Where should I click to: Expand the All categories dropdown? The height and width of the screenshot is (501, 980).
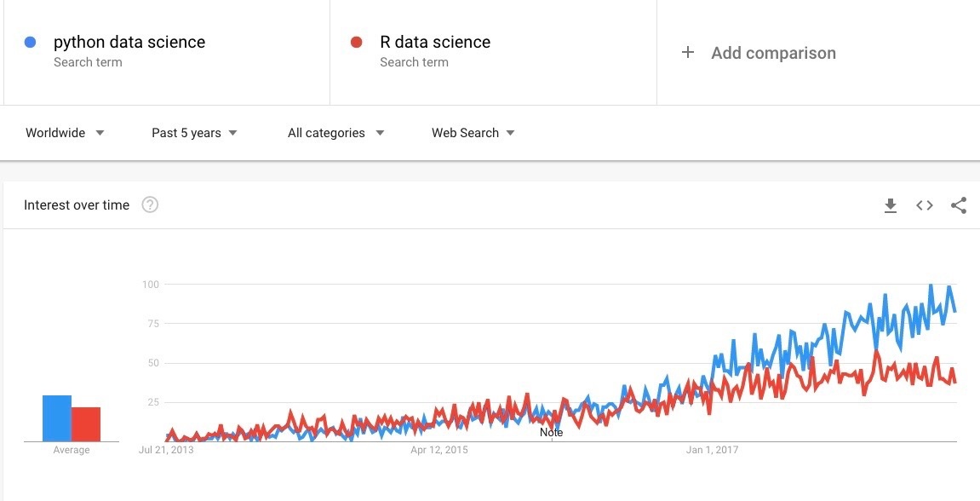click(335, 133)
